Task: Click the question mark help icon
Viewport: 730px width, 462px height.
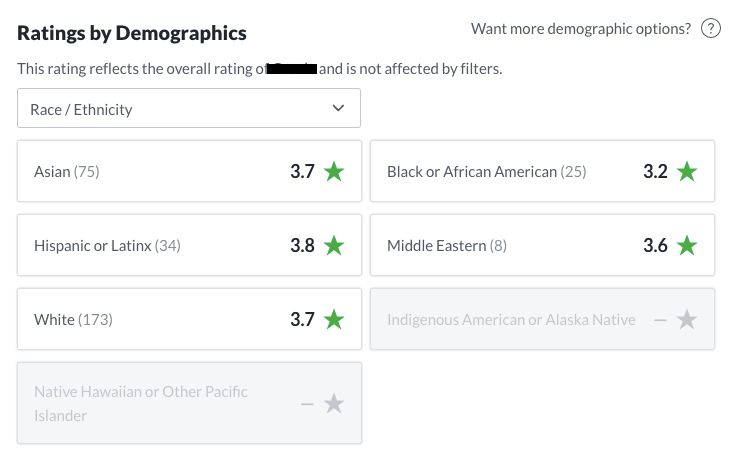Action: tap(710, 28)
